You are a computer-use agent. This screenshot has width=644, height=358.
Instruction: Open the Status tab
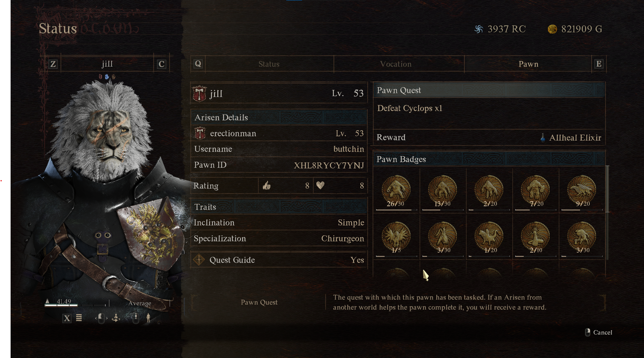(269, 64)
